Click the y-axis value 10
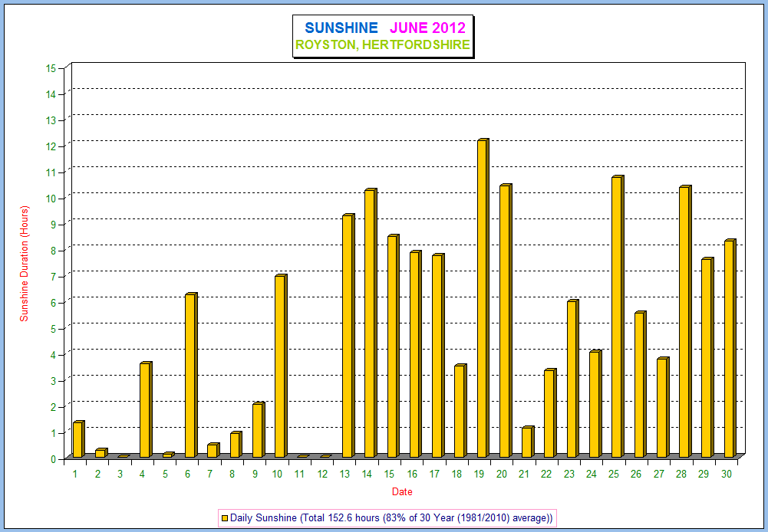Viewport: 768px width, 532px height. (51, 199)
